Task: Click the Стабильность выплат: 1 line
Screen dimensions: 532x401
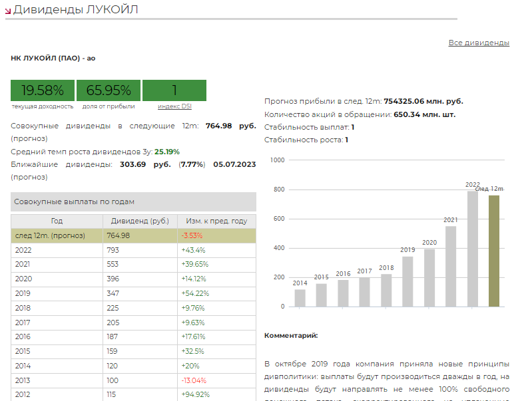Action: point(309,127)
